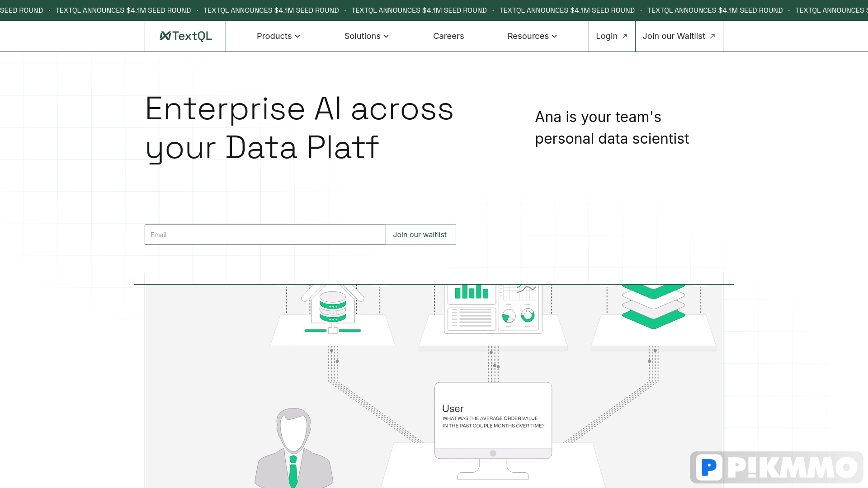Click text 'Ana is your team's'
Screen dimensions: 868x488
pyautogui.click(x=598, y=117)
